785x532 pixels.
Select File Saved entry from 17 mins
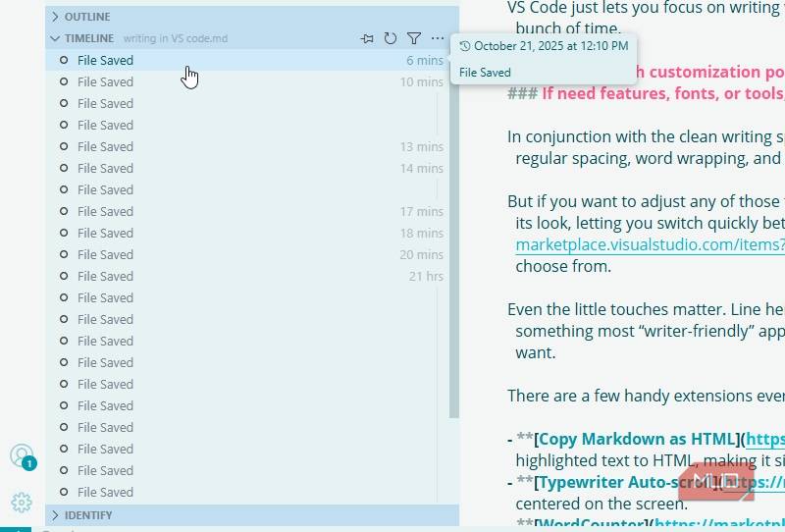(247, 211)
